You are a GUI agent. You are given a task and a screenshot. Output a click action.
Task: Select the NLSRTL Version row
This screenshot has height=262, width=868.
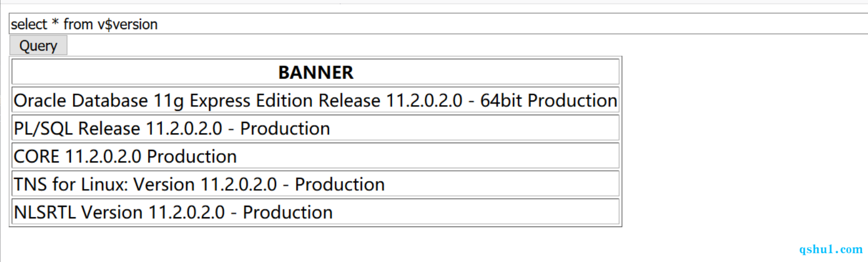click(x=316, y=212)
